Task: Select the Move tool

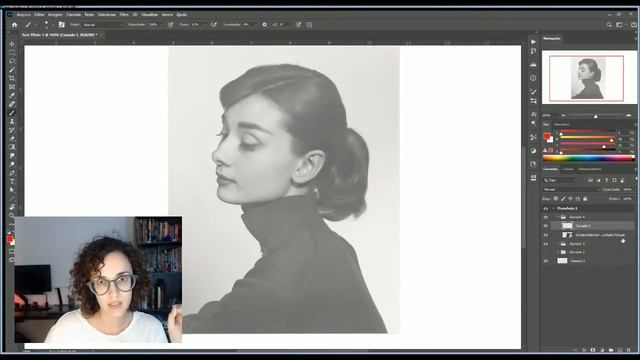Action: (x=12, y=44)
